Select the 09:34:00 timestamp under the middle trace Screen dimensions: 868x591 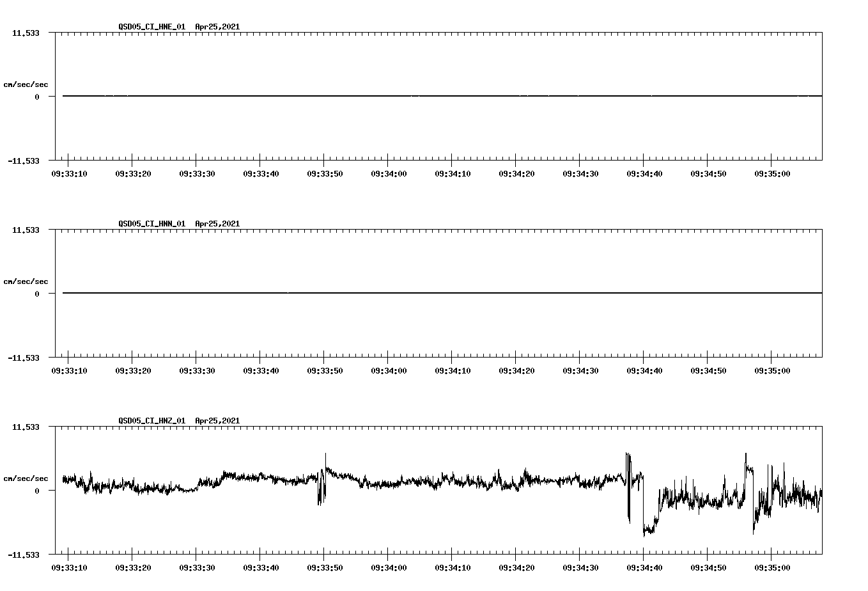coord(390,370)
